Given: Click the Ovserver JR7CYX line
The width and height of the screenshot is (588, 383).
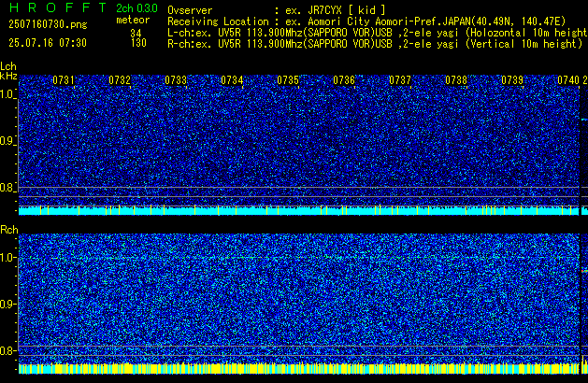Looking at the screenshot, I should [277, 10].
